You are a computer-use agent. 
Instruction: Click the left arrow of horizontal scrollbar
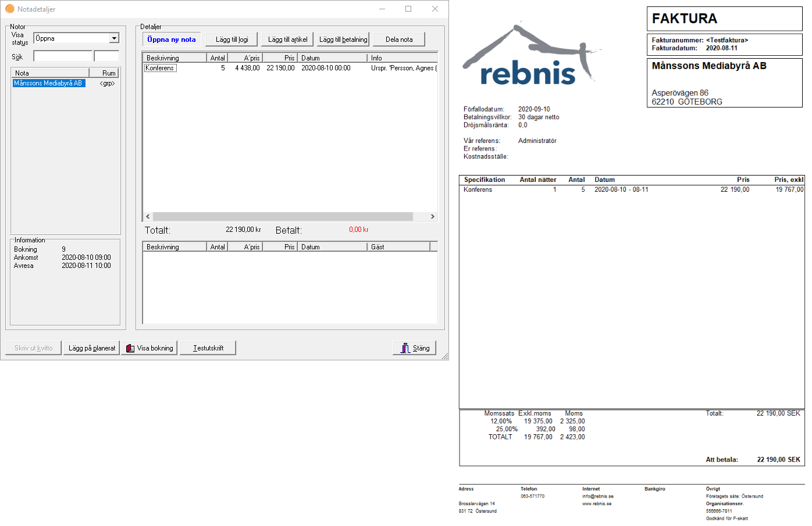point(148,217)
